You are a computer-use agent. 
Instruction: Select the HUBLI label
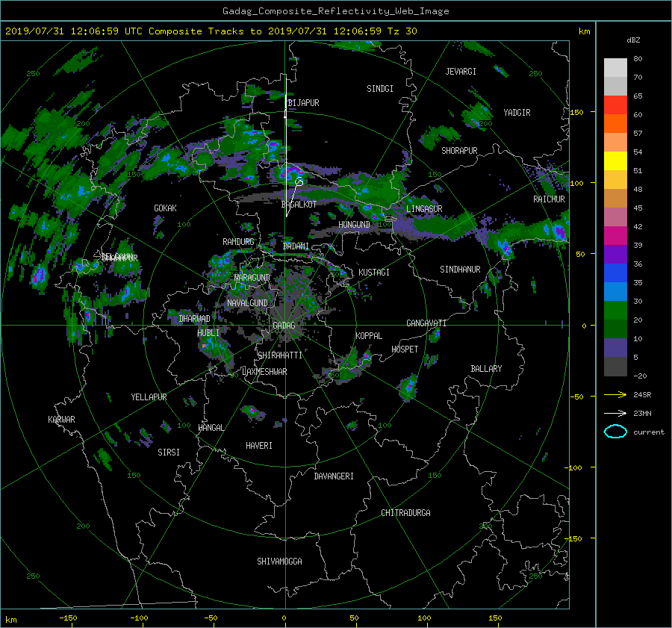coord(208,333)
